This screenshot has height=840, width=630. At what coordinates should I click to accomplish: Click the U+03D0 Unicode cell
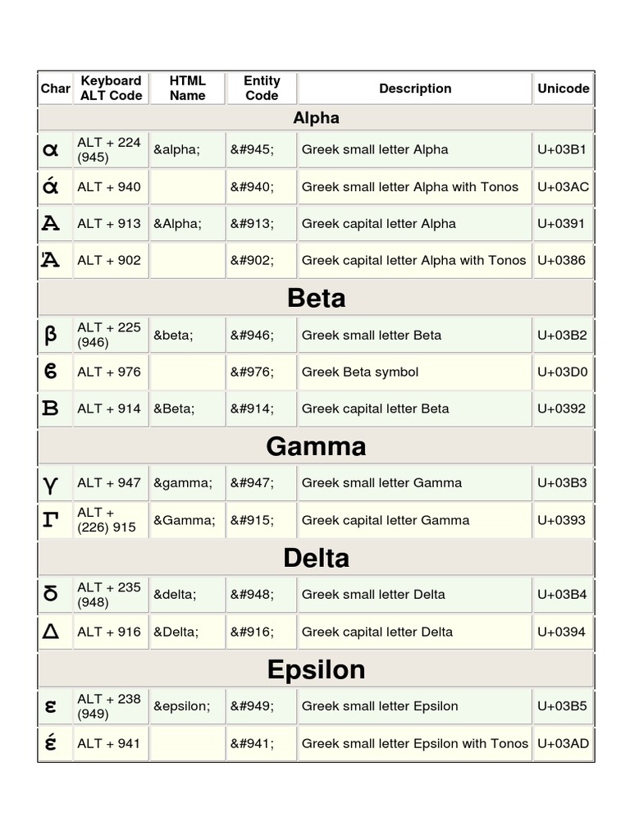563,372
